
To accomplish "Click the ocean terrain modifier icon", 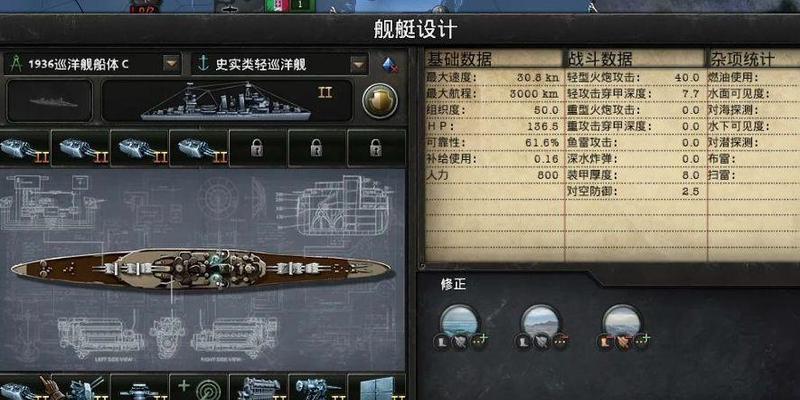I will point(460,323).
